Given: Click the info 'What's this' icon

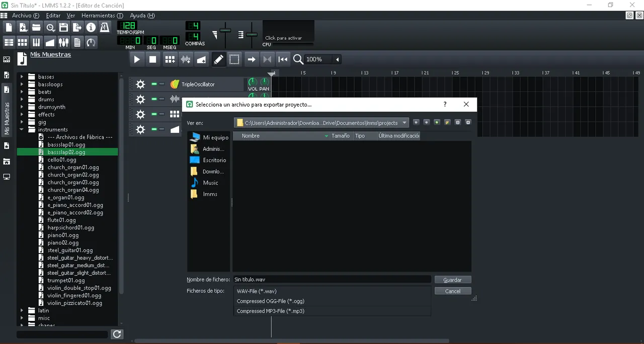Looking at the screenshot, I should 91,27.
